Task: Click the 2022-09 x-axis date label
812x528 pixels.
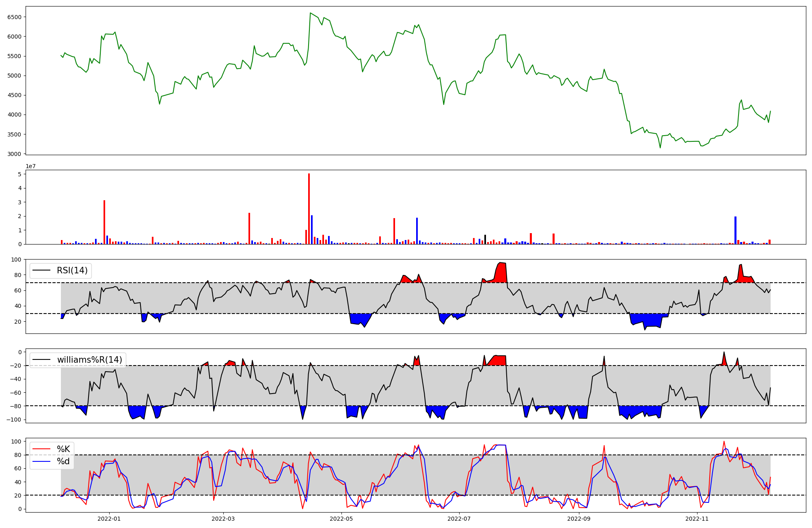Action: (x=579, y=519)
